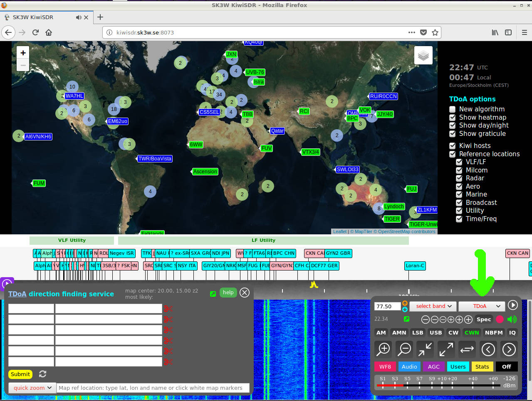532x401 pixels.
Task: Uncheck the Show heatmap option
Action: (453, 118)
